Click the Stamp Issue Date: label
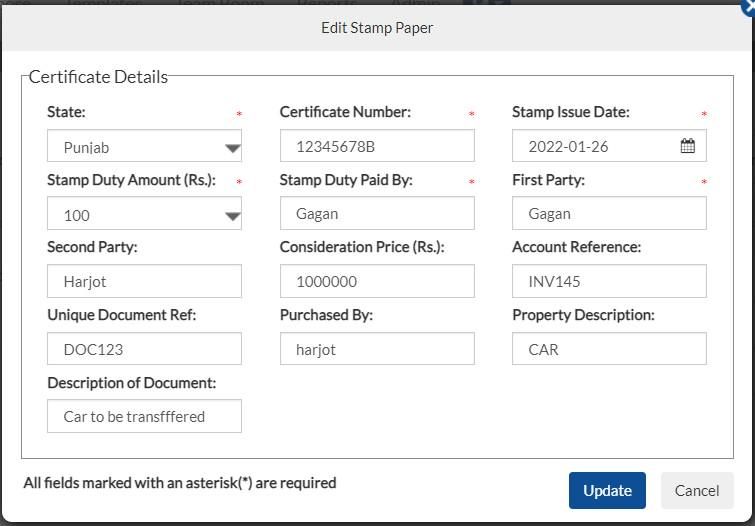The image size is (755, 526). click(571, 112)
